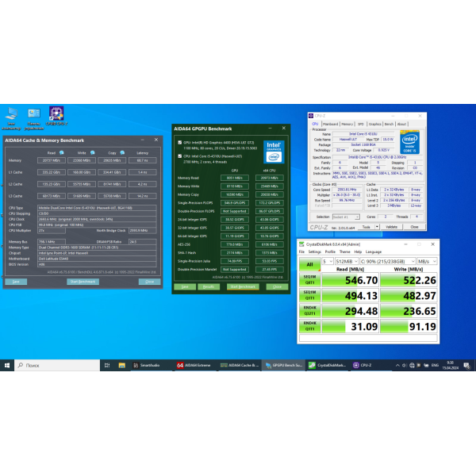Click the Read info bubble icon in AIDA64 Cache benchmark
The image size is (476, 476).
[x=62, y=152]
